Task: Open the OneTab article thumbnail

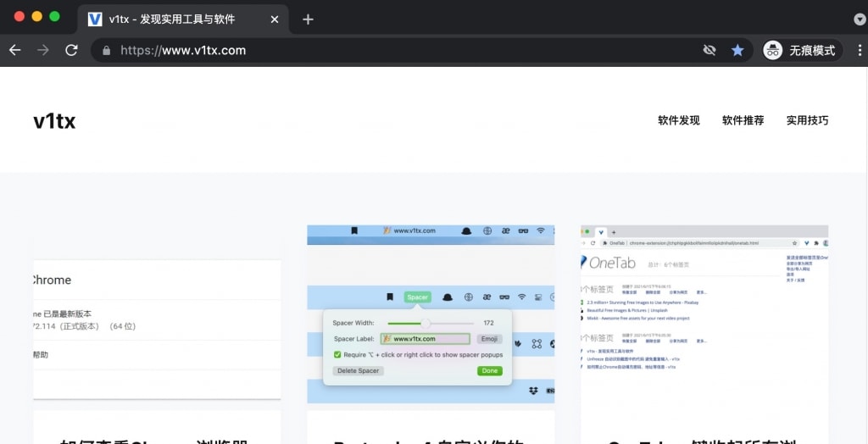Action: point(704,313)
